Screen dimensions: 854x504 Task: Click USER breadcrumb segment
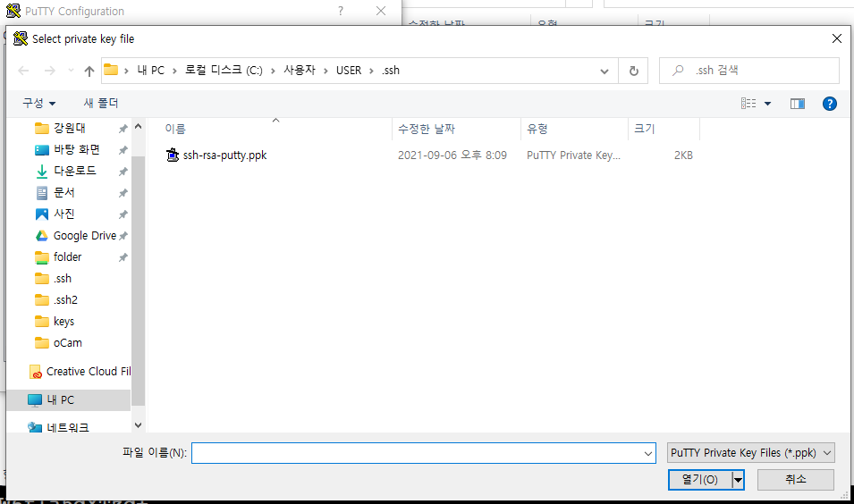pos(349,71)
